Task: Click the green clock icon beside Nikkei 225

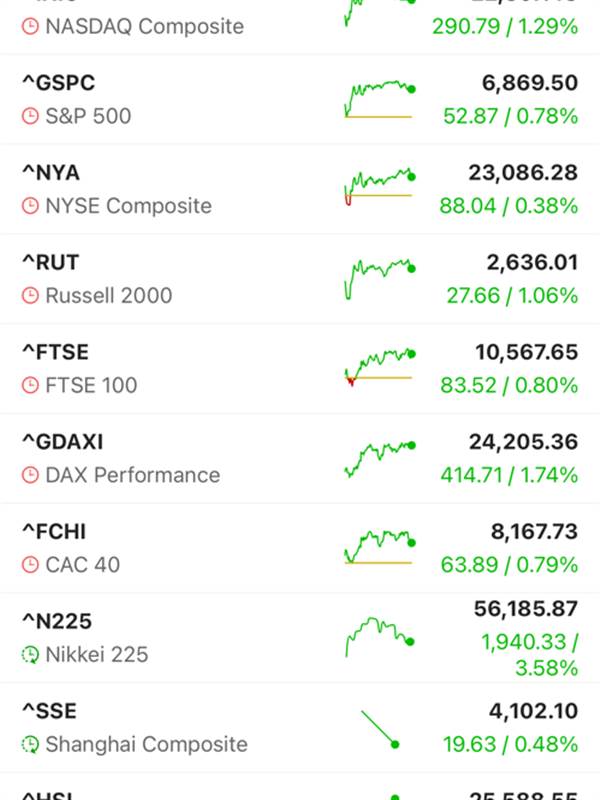Action: pos(31,655)
